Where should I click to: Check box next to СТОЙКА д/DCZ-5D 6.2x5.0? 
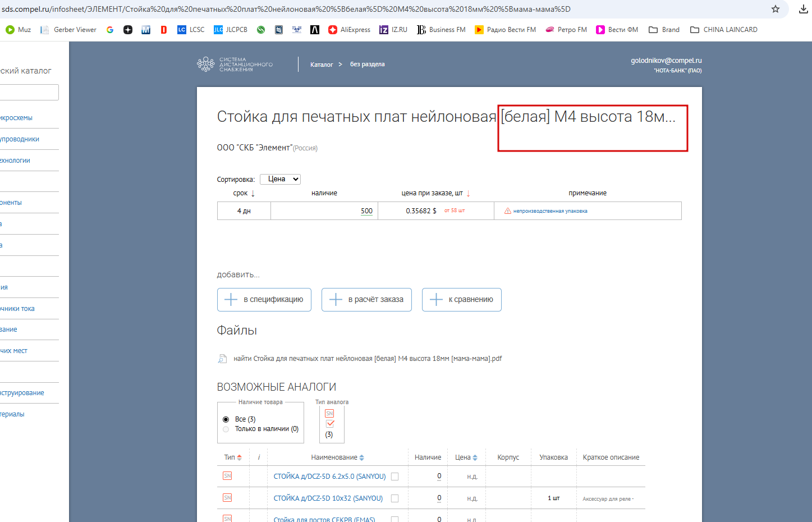coord(394,477)
